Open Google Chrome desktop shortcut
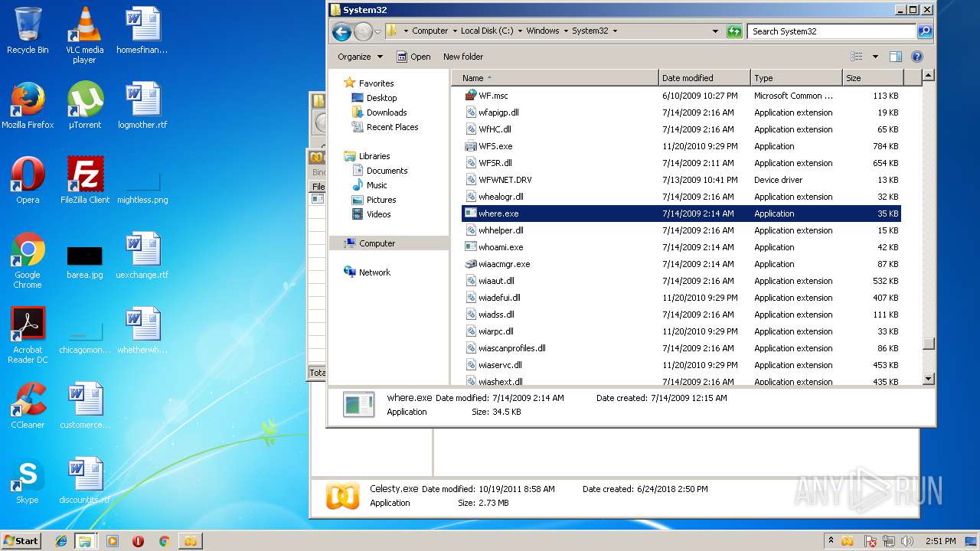Viewport: 980px width, 551px height. (28, 260)
